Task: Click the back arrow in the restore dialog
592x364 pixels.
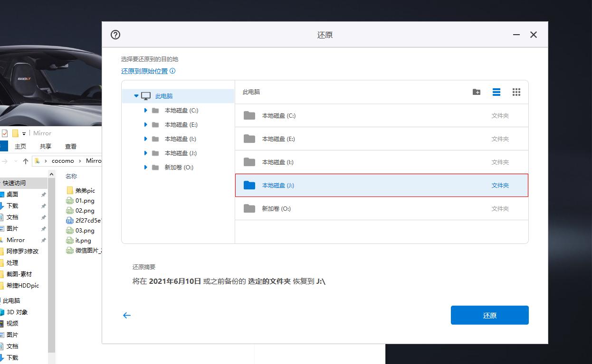Action: (x=126, y=315)
